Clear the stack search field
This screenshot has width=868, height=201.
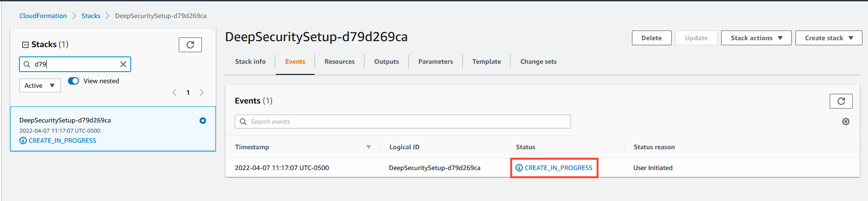point(123,64)
